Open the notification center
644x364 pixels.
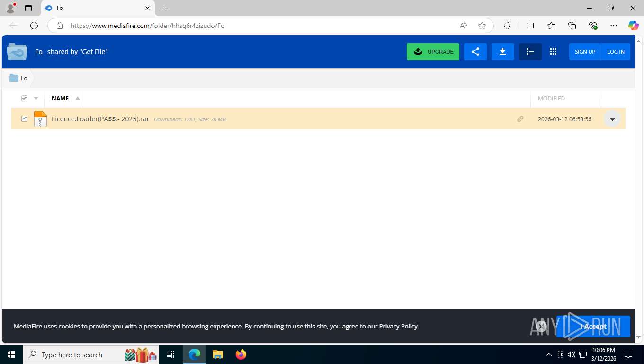[628, 355]
